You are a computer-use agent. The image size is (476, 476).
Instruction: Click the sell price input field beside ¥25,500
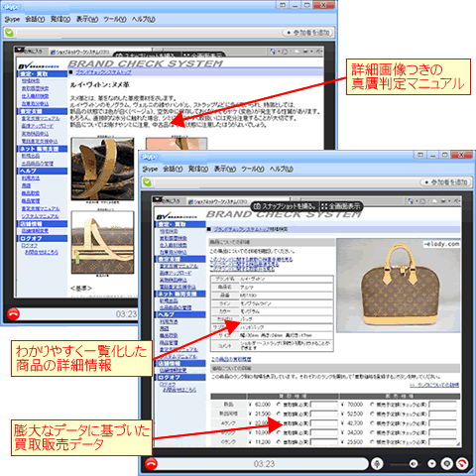pyautogui.click(x=442, y=442)
